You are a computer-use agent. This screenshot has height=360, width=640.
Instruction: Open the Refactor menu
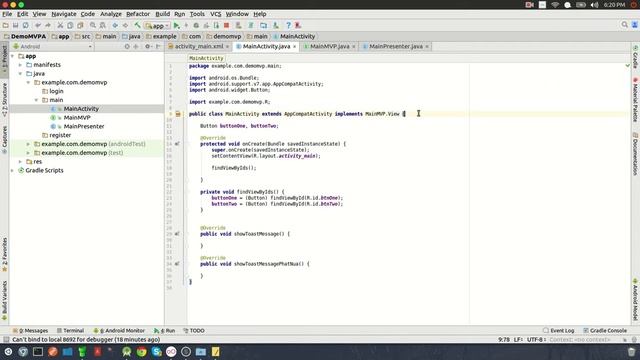coord(138,14)
